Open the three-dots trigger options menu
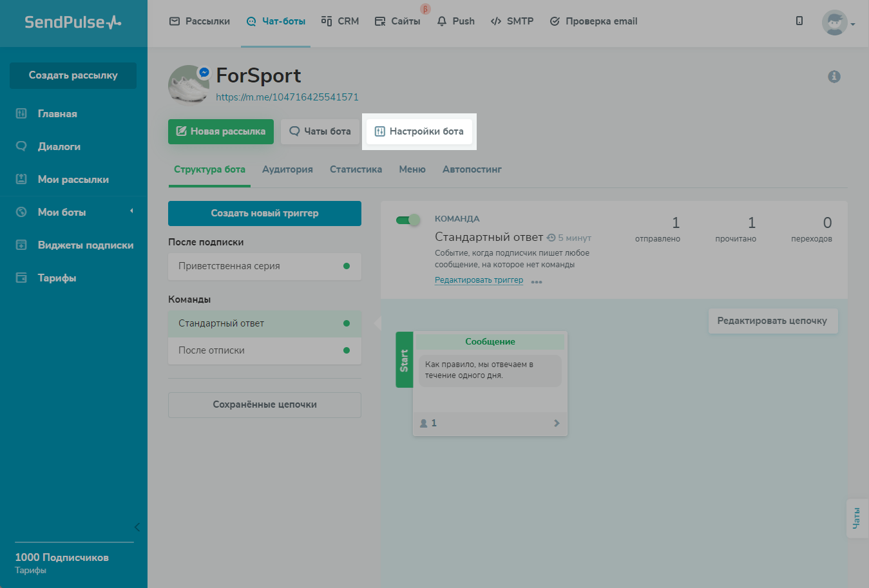The image size is (869, 588). 537,282
